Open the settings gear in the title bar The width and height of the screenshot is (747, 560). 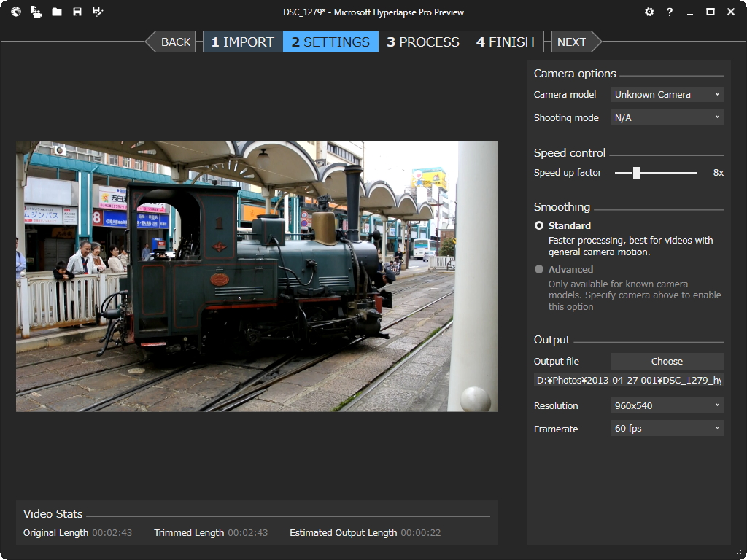(649, 12)
